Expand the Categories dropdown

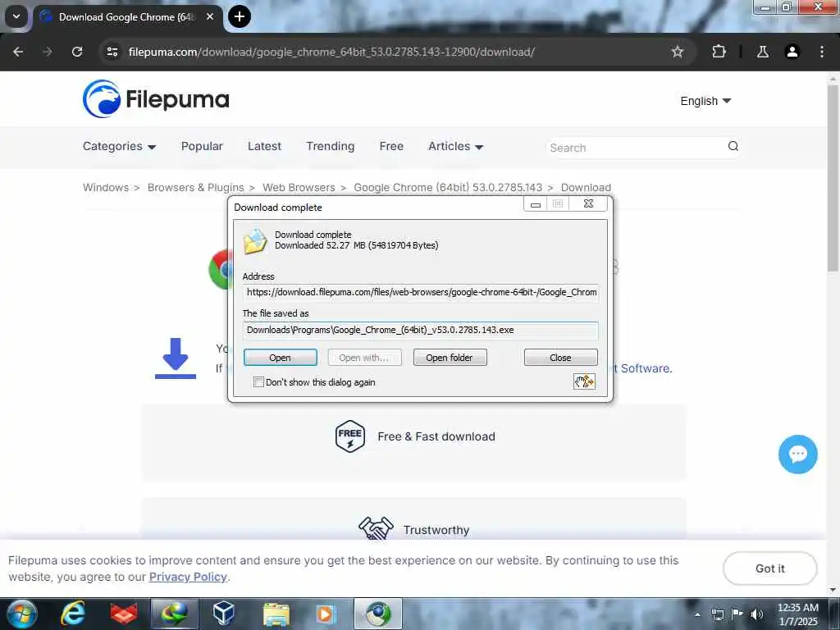tap(119, 146)
